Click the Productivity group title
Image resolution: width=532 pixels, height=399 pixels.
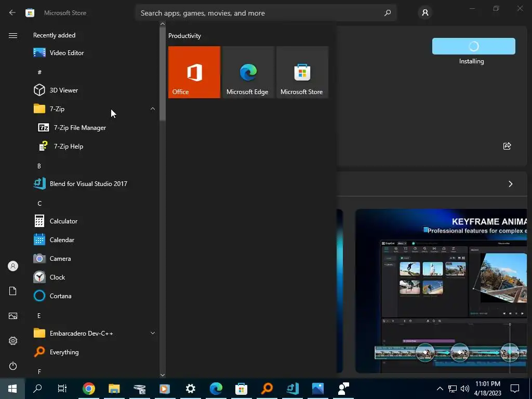184,36
